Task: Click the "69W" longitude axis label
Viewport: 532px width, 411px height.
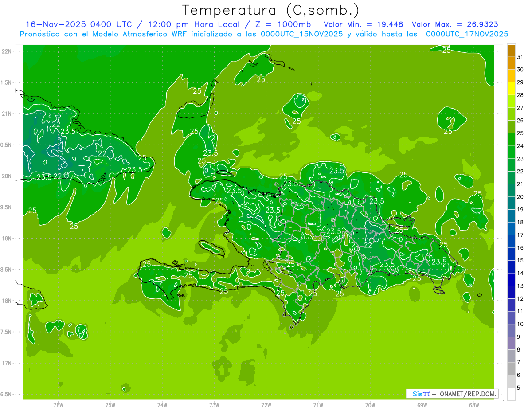Action: pos(422,405)
